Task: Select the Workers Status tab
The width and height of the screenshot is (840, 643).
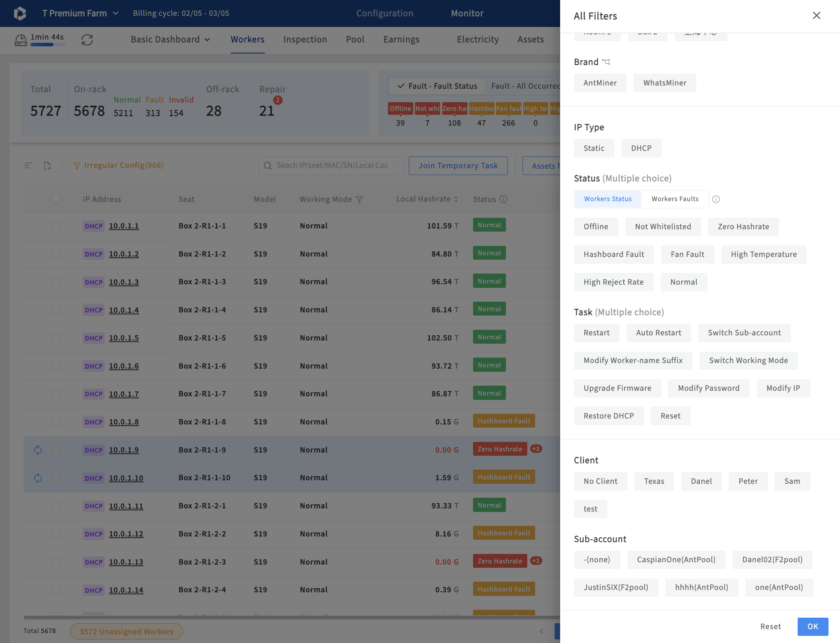Action: click(608, 199)
